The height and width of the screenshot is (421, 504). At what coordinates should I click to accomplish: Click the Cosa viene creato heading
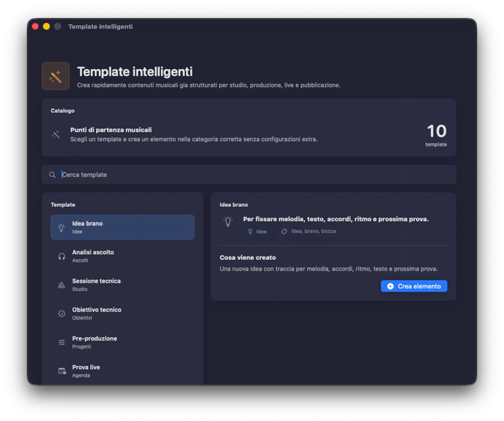coord(247,258)
